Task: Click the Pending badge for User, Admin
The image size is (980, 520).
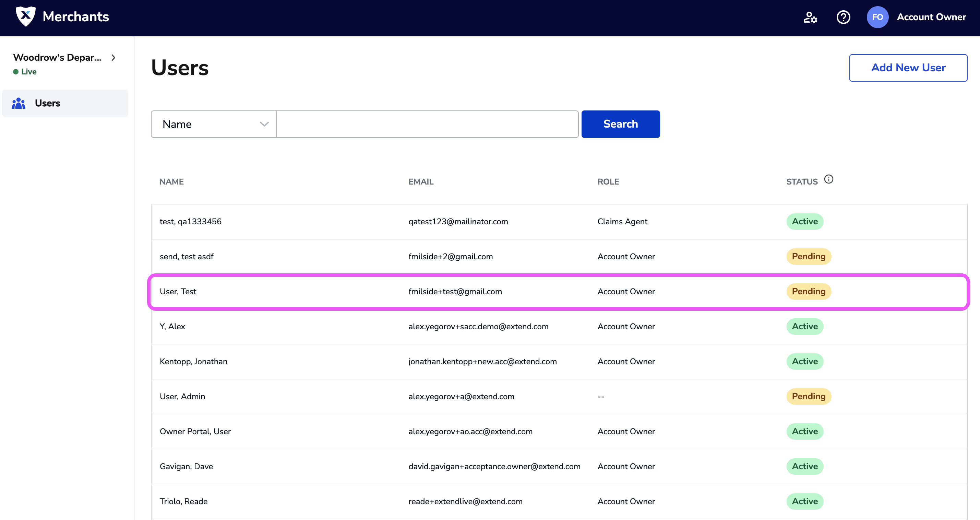Action: click(809, 396)
